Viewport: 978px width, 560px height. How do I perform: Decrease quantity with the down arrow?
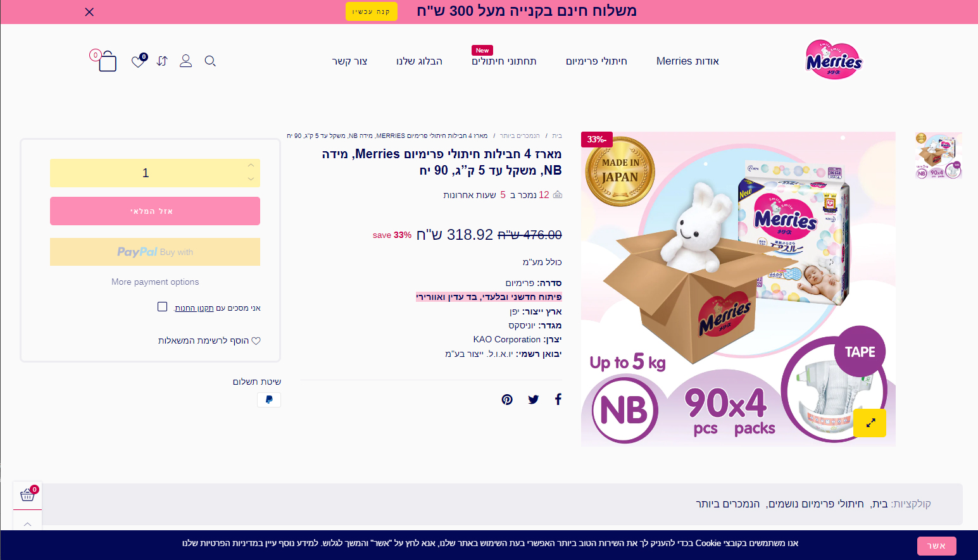[251, 179]
